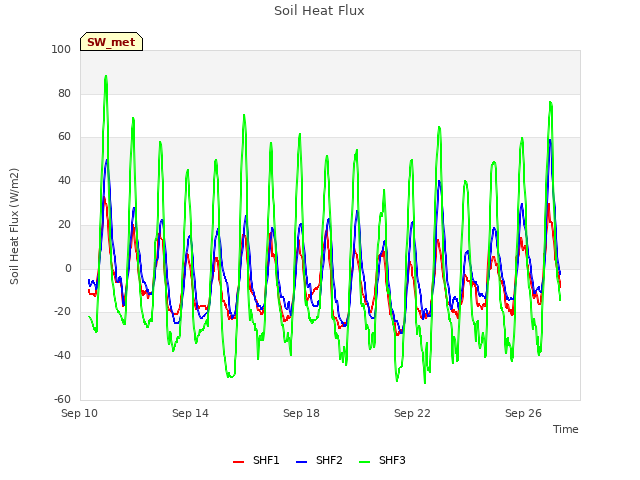The image size is (640, 480).
Task: Toggle the SHF1 series in legend
Action: click(256, 460)
